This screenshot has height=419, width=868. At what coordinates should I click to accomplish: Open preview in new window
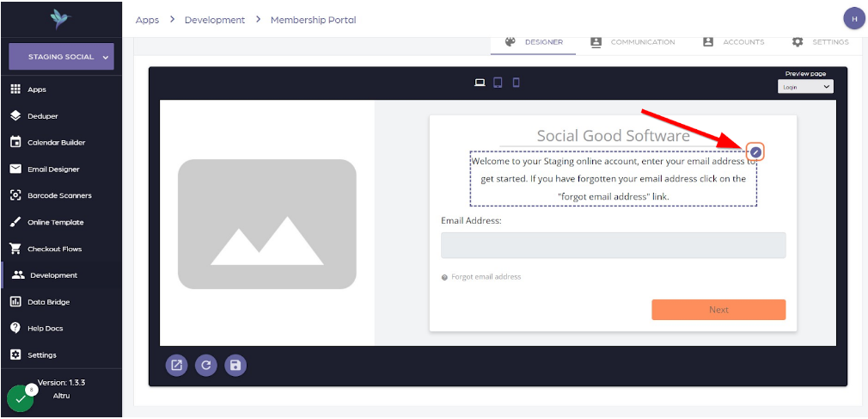176,366
